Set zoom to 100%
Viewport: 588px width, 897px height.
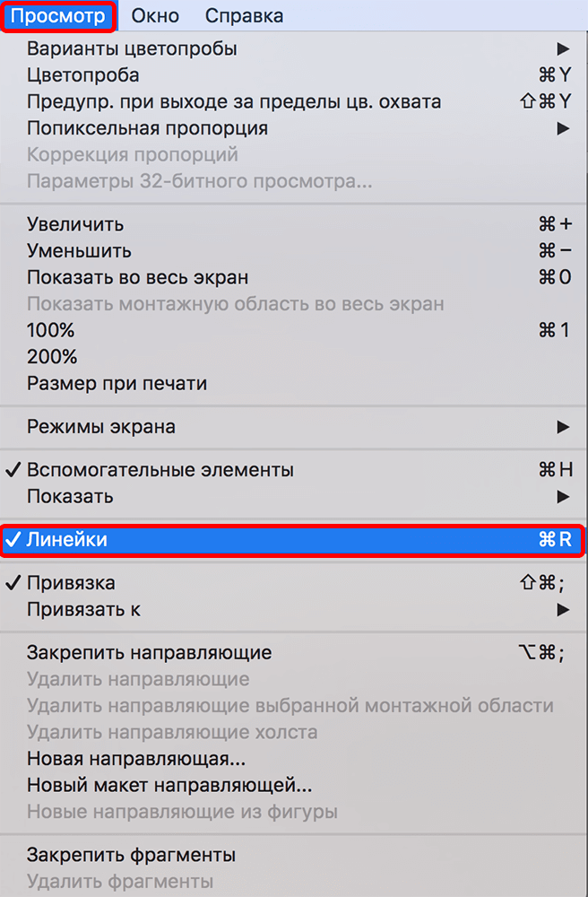45,330
